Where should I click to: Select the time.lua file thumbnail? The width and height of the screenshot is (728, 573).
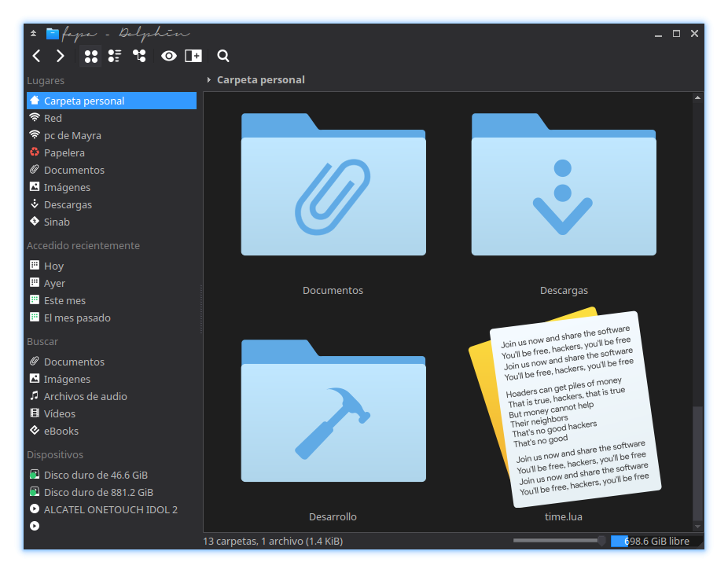tap(564, 407)
